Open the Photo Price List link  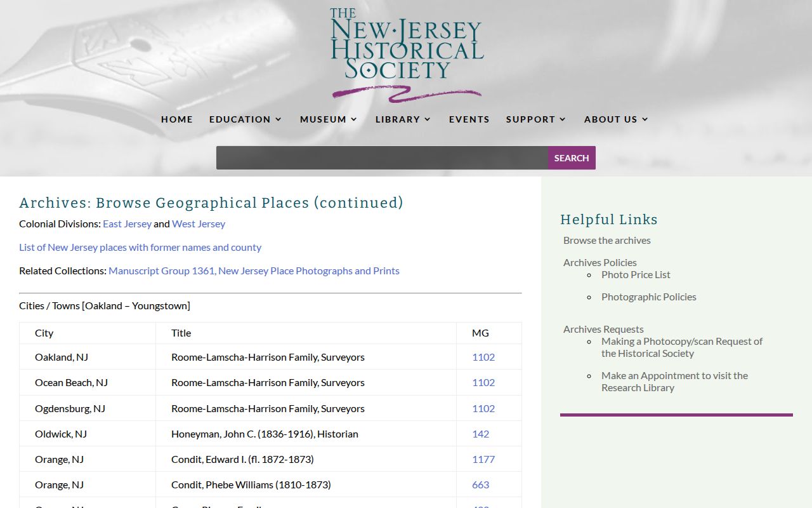click(x=636, y=275)
